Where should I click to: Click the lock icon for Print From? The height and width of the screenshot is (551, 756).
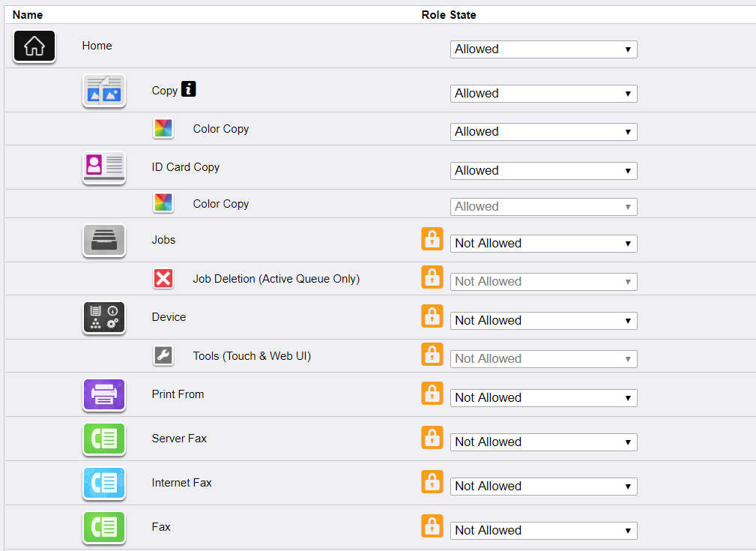[x=432, y=394]
